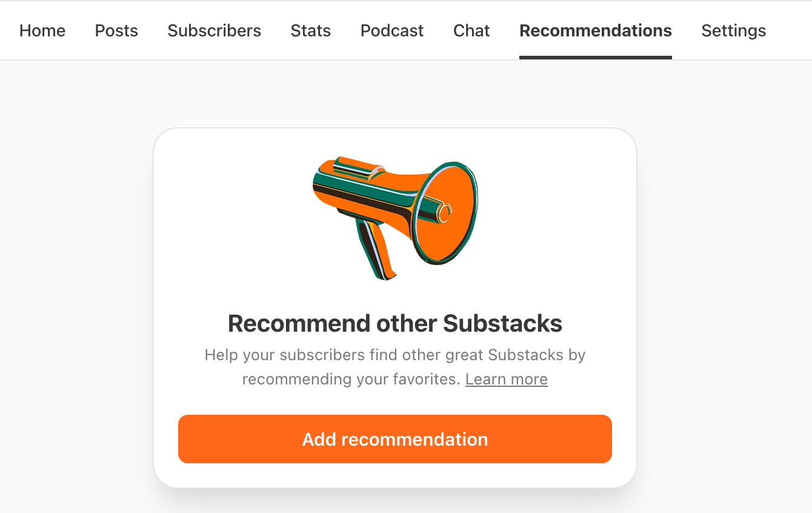
Task: Click the Recommend other Substacks heading
Action: click(x=395, y=323)
